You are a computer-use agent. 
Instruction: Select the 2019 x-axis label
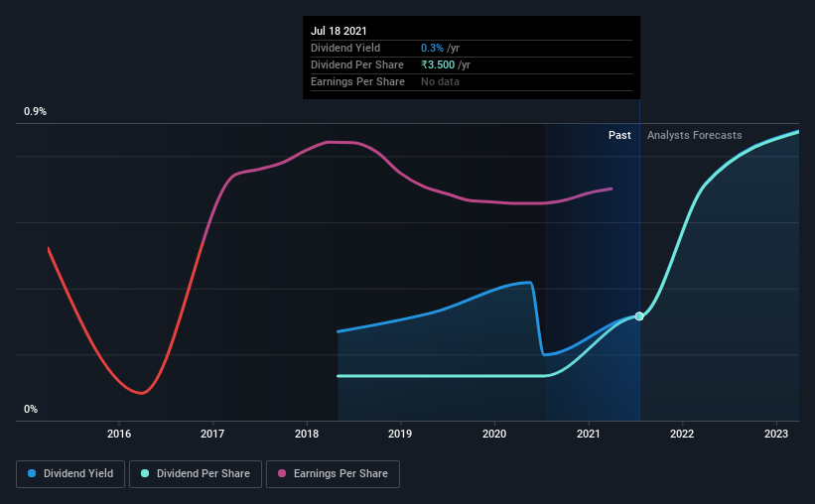tap(400, 434)
